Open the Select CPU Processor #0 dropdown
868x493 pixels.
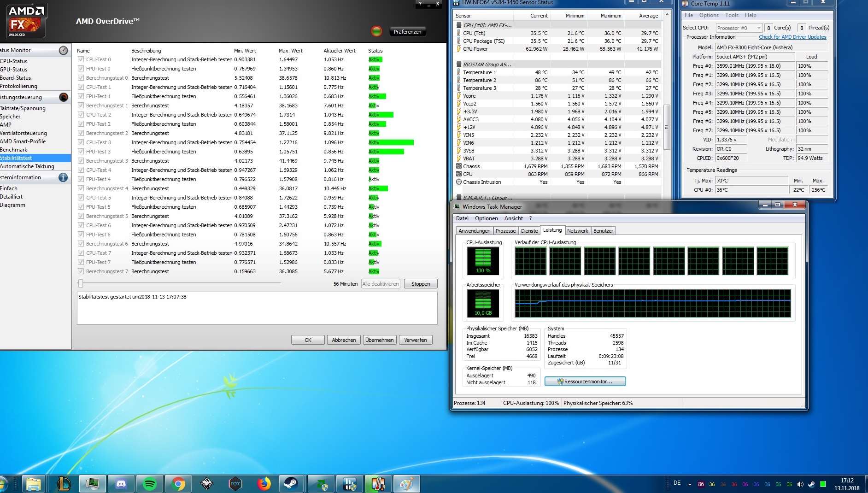pyautogui.click(x=739, y=28)
